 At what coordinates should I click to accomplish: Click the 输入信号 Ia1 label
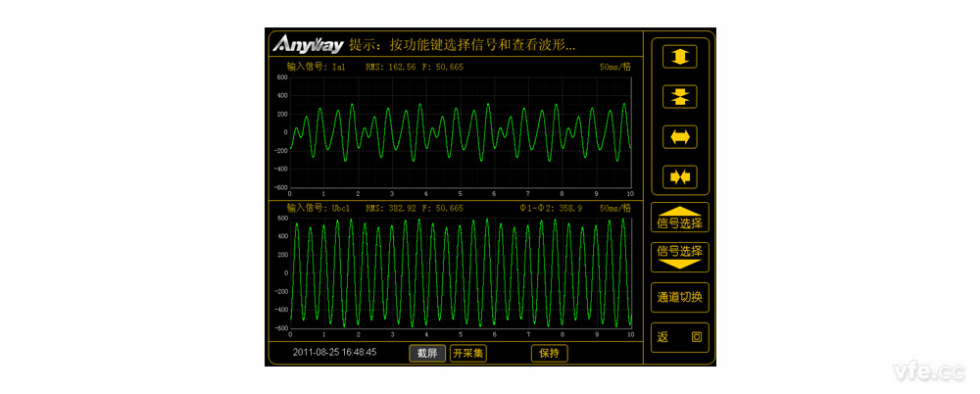(316, 68)
